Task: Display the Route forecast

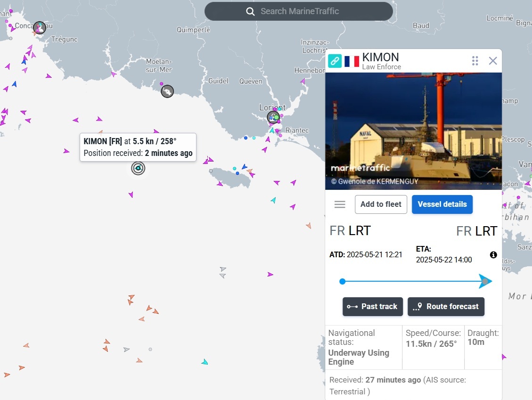Action: click(446, 307)
